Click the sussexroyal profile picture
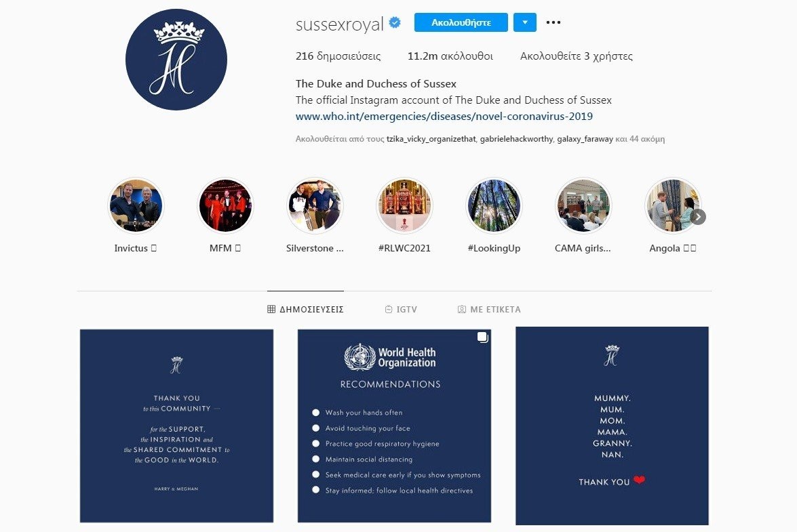 pyautogui.click(x=176, y=60)
